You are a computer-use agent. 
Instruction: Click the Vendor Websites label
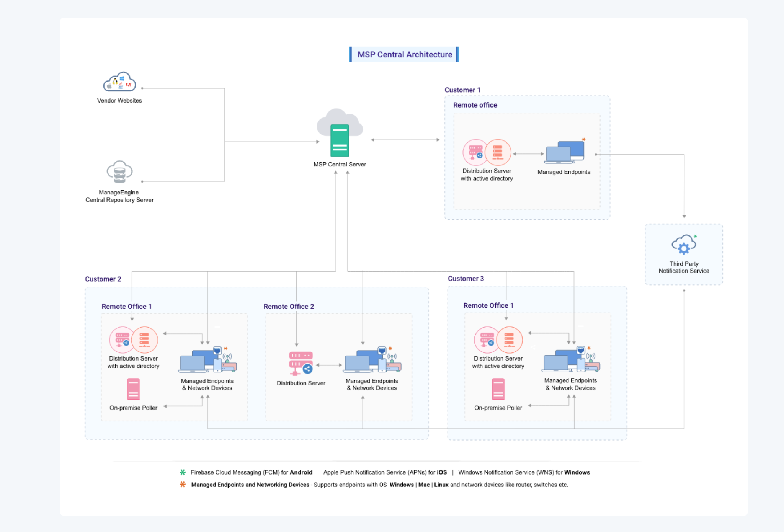tap(119, 101)
